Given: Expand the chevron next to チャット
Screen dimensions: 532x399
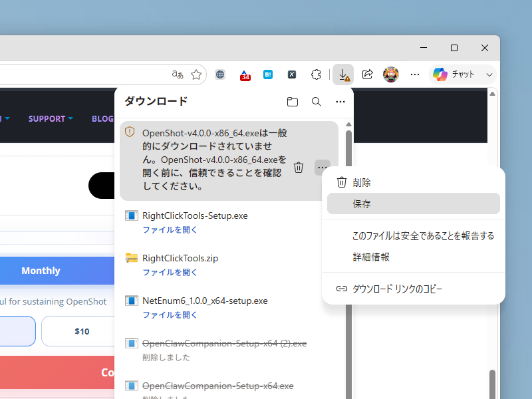Looking at the screenshot, I should point(489,74).
